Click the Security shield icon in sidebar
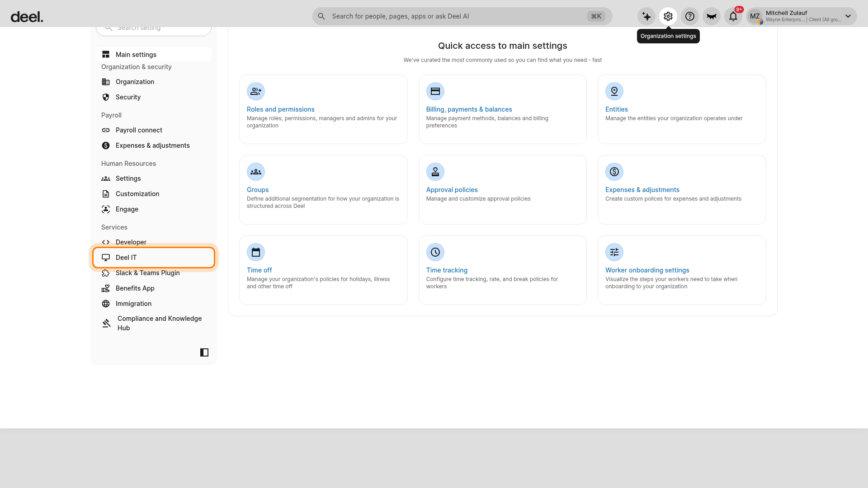 (x=106, y=97)
